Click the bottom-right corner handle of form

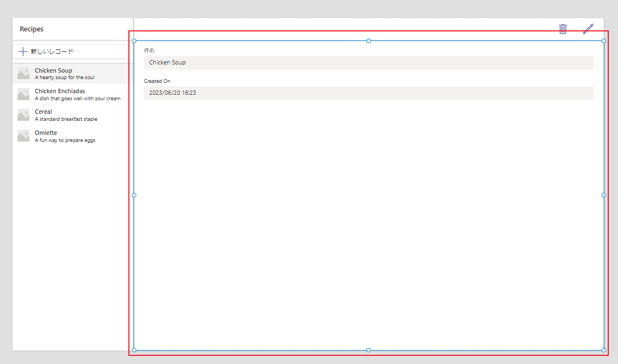(604, 350)
